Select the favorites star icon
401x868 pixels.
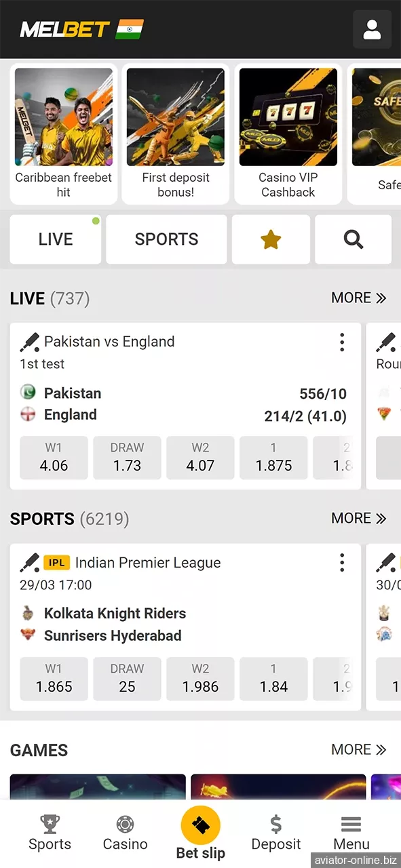[271, 239]
